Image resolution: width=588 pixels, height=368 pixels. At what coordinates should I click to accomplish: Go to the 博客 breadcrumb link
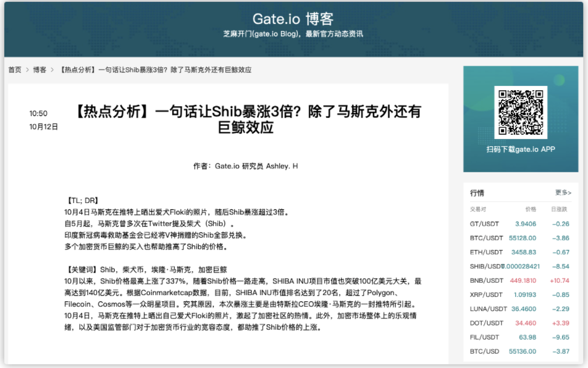[x=40, y=70]
